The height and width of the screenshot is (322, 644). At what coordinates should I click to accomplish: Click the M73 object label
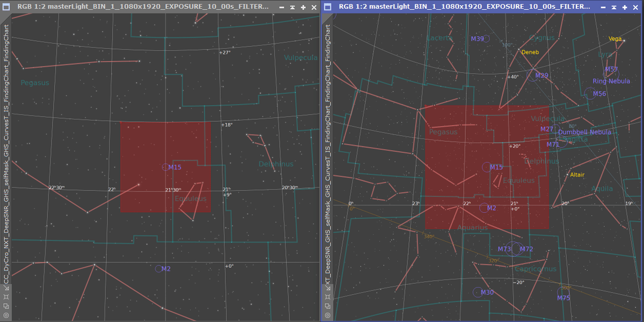pyautogui.click(x=504, y=249)
